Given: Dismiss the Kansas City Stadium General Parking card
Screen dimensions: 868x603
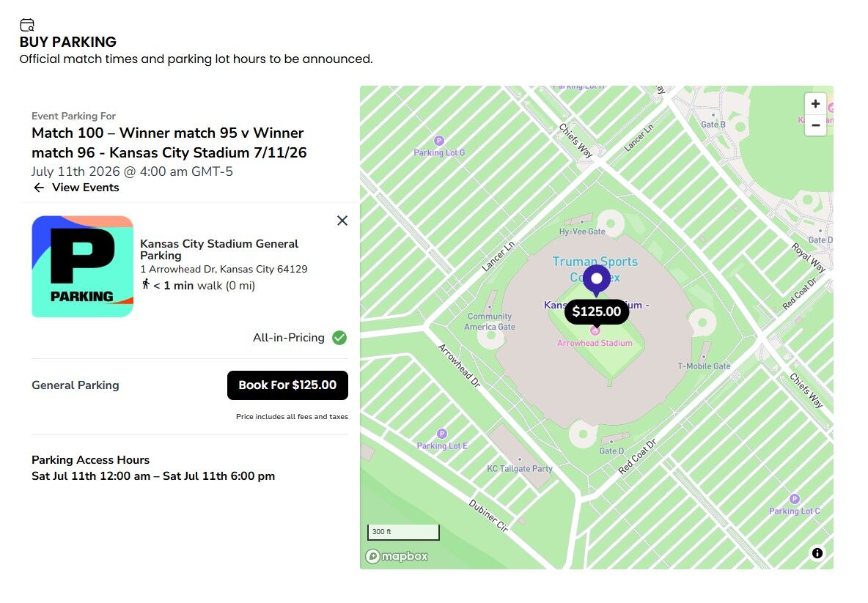Looking at the screenshot, I should coord(342,220).
